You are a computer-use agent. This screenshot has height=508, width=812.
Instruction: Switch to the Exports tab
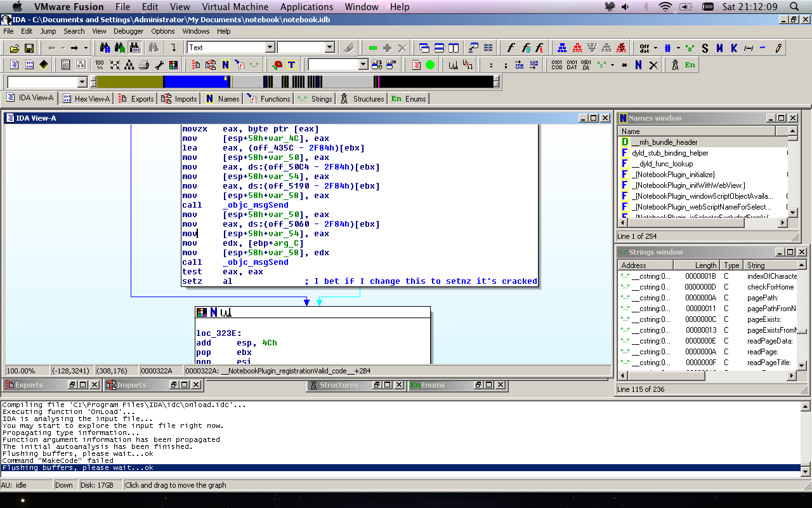(136, 98)
